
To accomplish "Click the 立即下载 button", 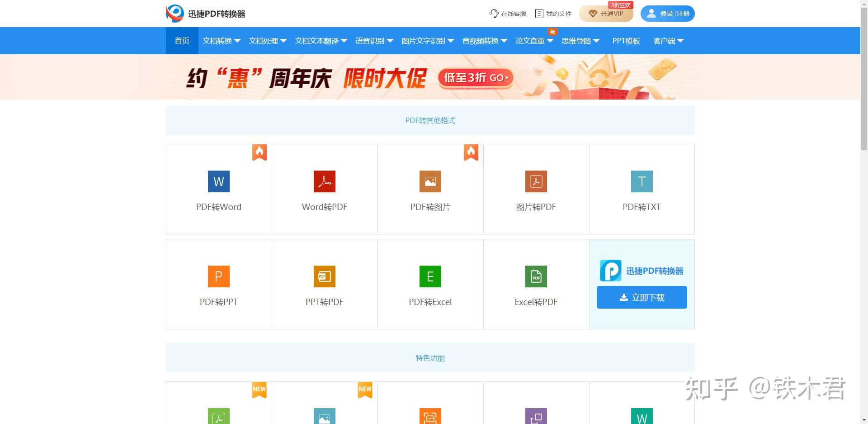I will pyautogui.click(x=642, y=297).
